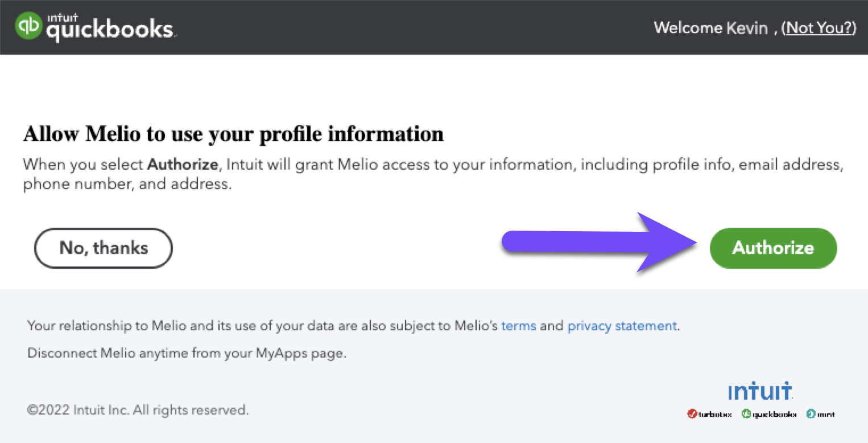Viewport: 868px width, 443px height.
Task: Click the "Allow Melio" heading
Action: pyautogui.click(x=233, y=134)
